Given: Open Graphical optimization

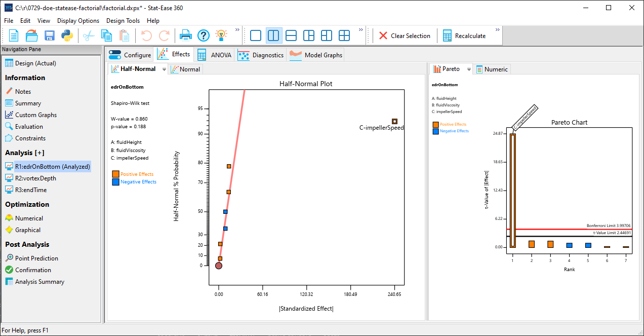Looking at the screenshot, I should click(23, 230).
